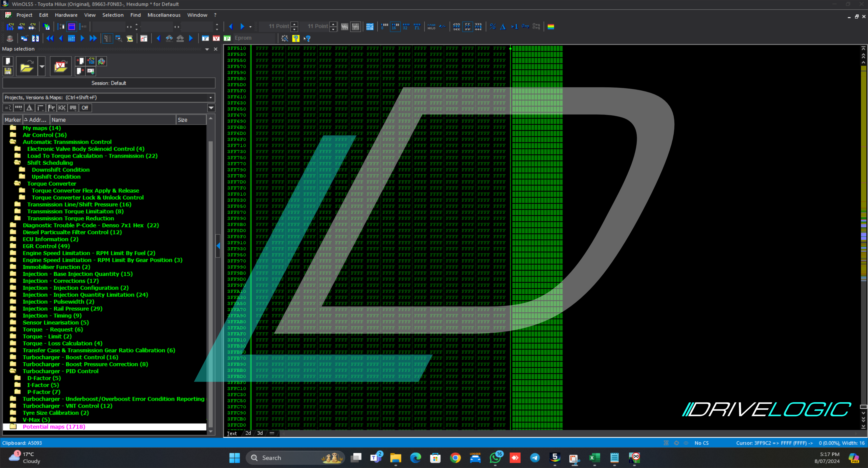
Task: Sort by the Name column header
Action: [113, 120]
